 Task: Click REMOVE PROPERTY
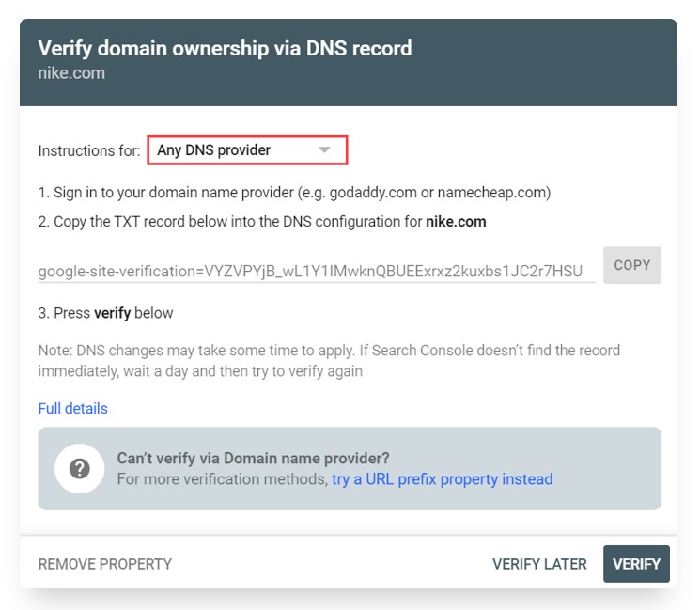point(105,564)
